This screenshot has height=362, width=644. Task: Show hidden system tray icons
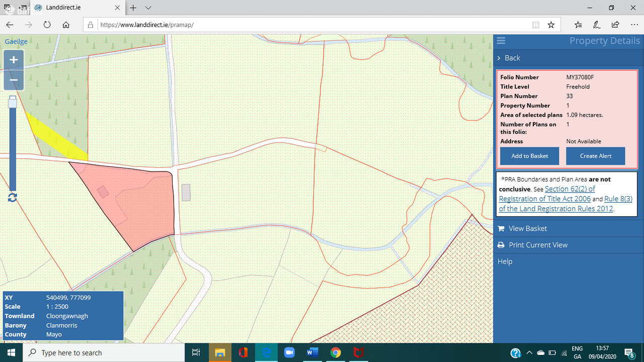tap(528, 352)
